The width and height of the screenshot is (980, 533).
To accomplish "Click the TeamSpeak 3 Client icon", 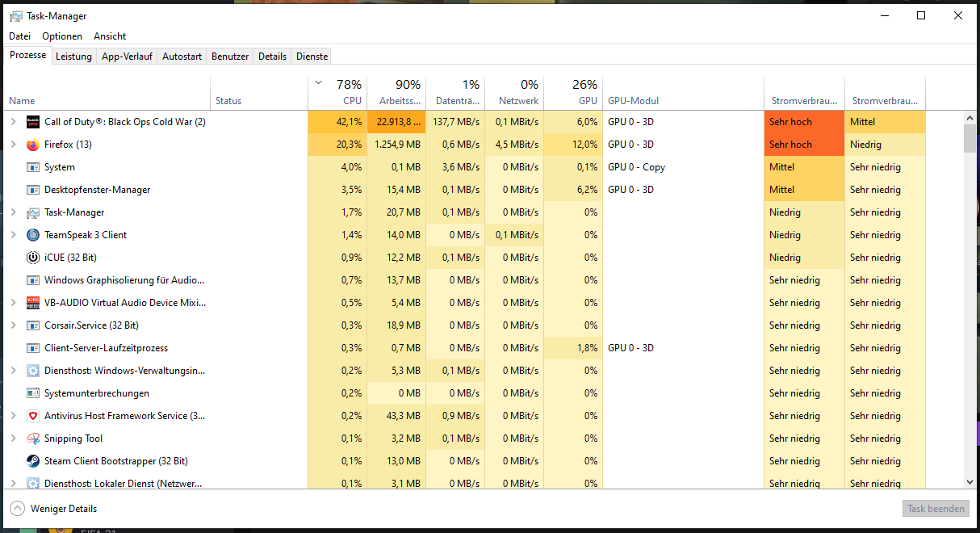I will point(33,235).
